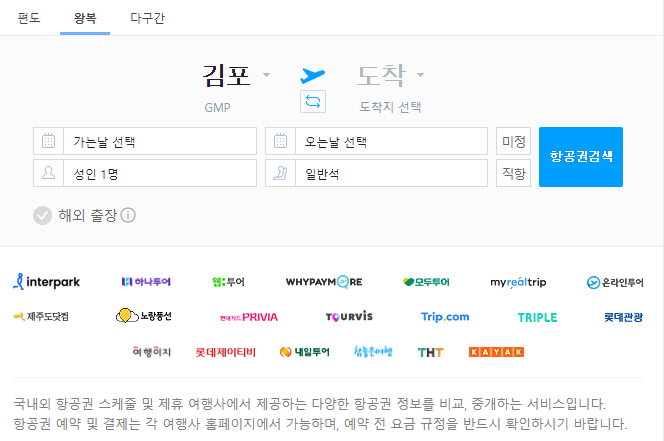Click the GMP airport code text

pyautogui.click(x=217, y=108)
